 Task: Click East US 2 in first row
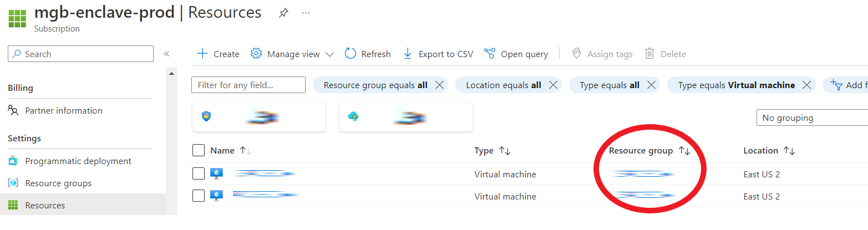click(762, 174)
